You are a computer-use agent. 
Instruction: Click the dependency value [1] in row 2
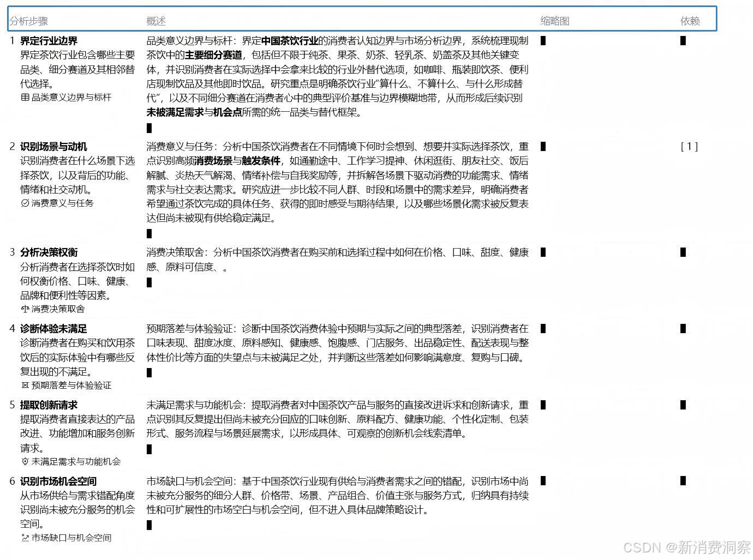tap(690, 147)
